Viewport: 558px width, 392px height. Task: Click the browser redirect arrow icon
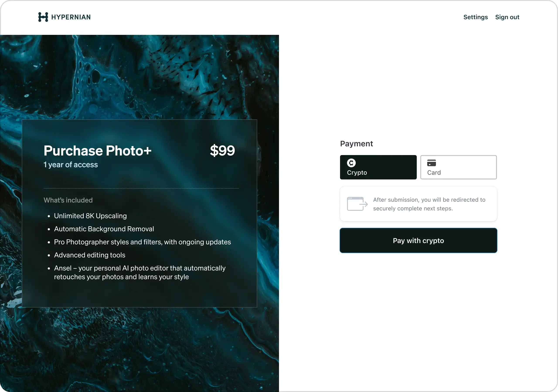(357, 204)
